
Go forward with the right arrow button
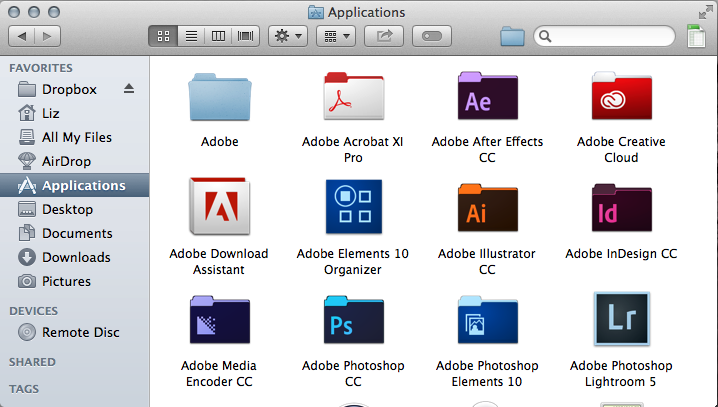point(47,36)
